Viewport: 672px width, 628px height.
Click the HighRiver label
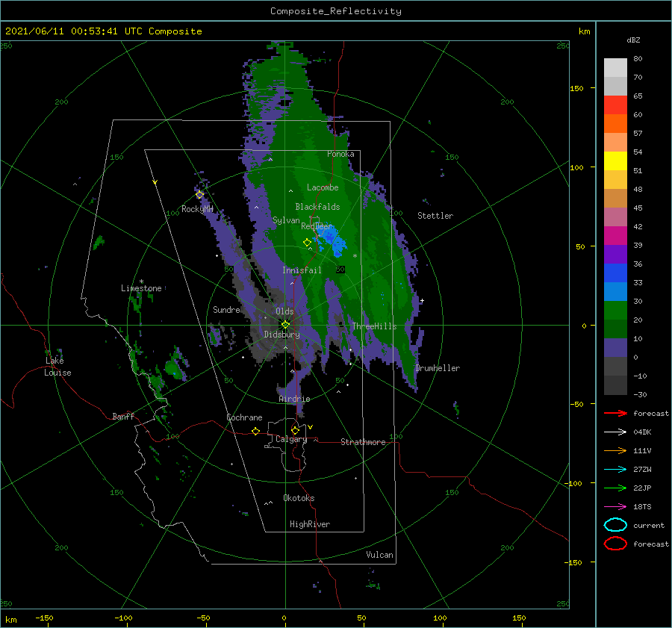(x=310, y=524)
